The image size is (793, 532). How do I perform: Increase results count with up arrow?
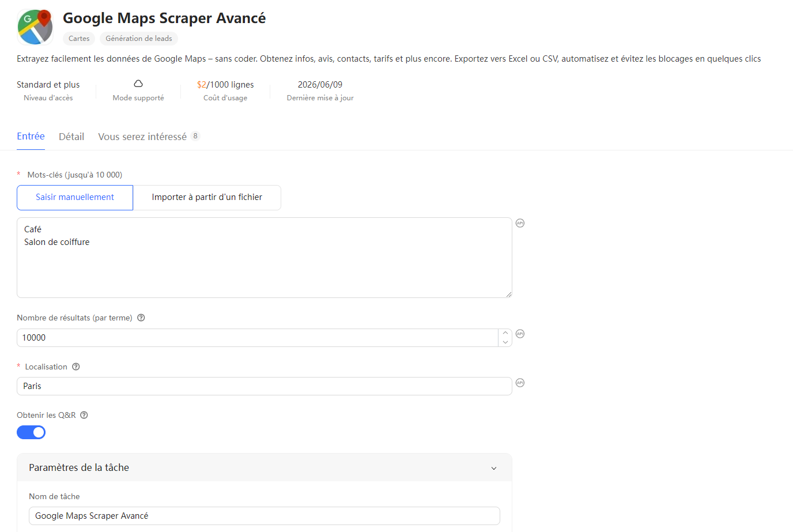(505, 333)
